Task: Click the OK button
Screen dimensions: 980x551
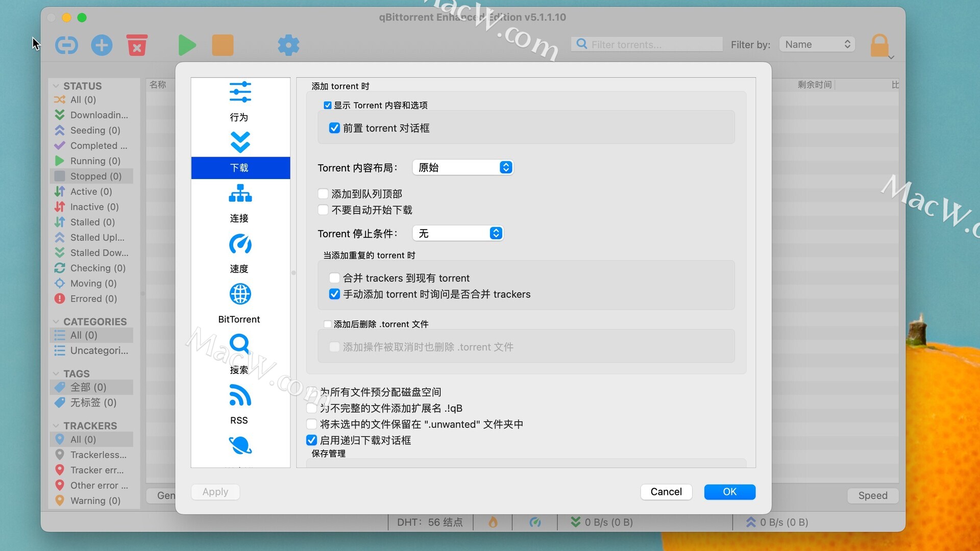Action: (729, 492)
